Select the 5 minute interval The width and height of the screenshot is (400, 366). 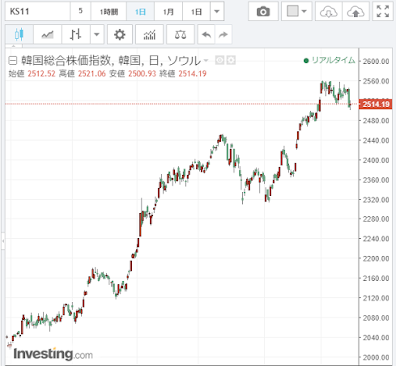point(80,12)
